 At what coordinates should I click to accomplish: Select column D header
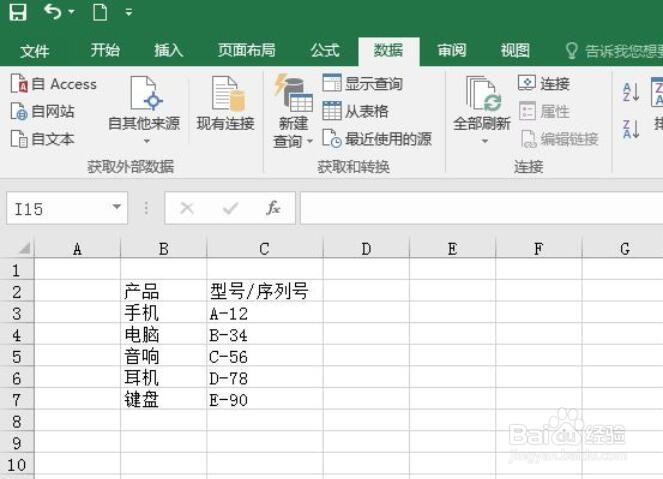[x=366, y=249]
